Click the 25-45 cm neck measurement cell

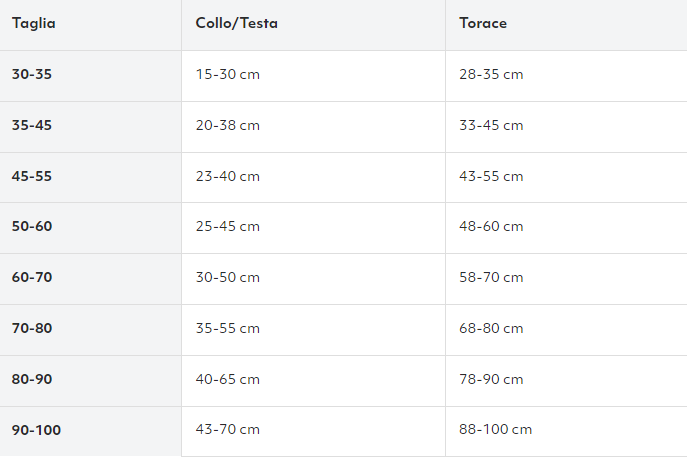tap(227, 226)
